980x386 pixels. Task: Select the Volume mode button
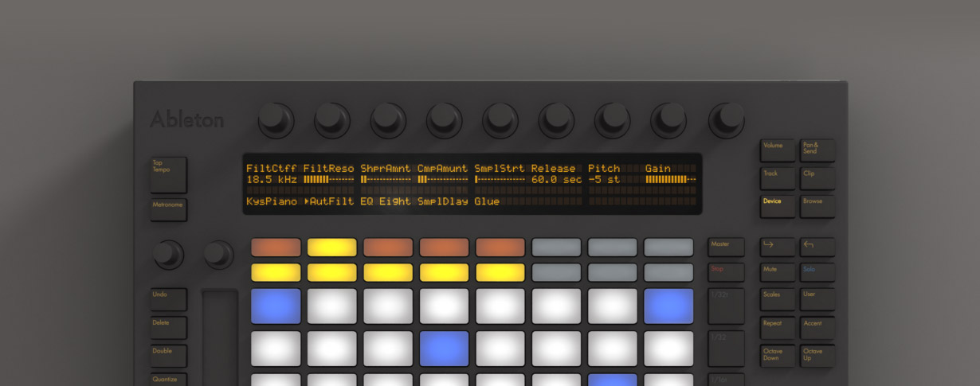pos(778,150)
